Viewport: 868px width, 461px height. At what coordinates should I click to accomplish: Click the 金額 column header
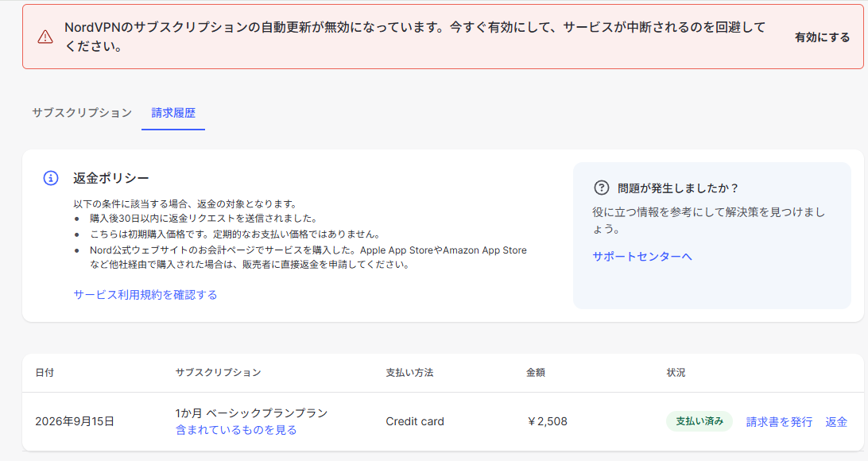pyautogui.click(x=535, y=373)
